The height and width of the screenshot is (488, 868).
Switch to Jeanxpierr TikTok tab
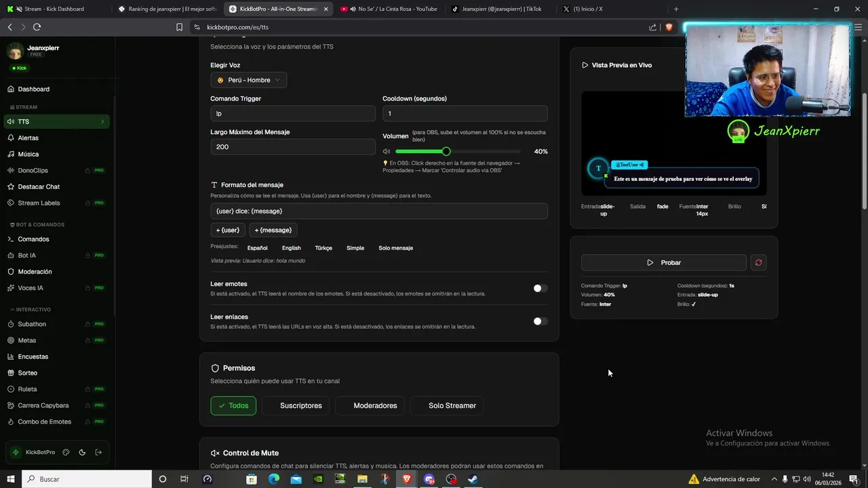500,9
